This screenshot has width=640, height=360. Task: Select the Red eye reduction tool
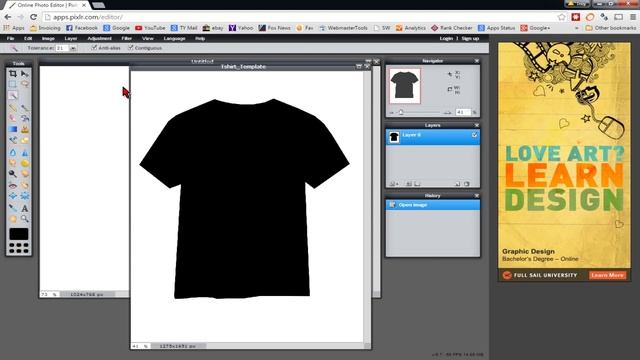(13, 185)
